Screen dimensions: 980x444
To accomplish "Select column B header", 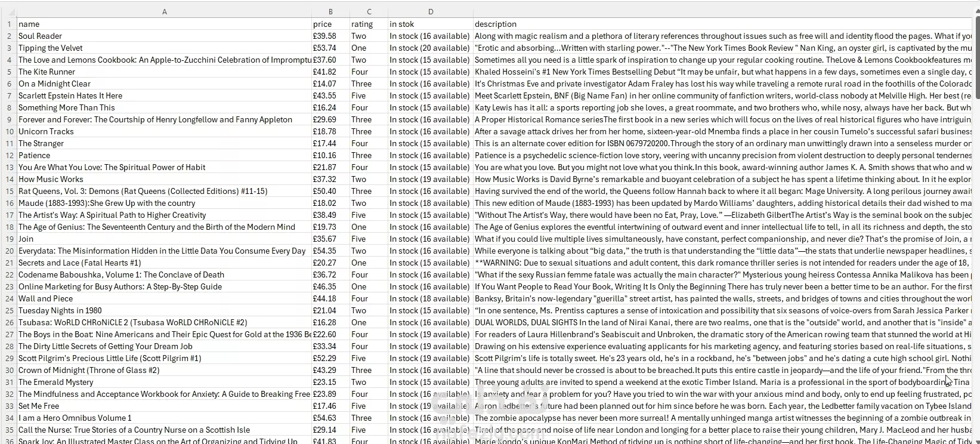I will (330, 11).
